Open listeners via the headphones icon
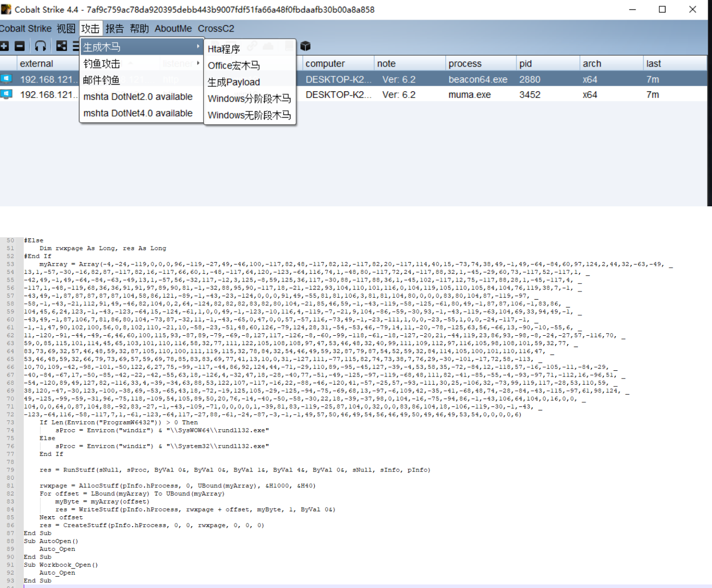712x588 pixels. click(40, 46)
